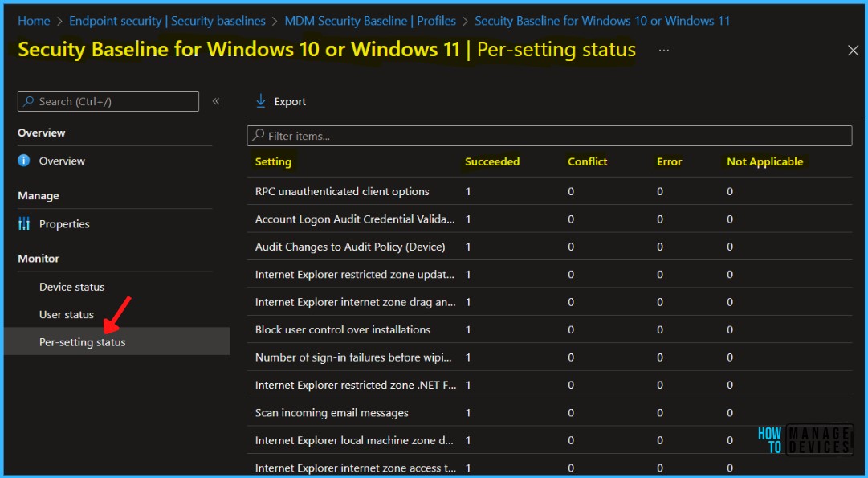Select Internet Explorer restricted zone updat... row
Viewport: 868px width, 478px height.
tap(549, 274)
